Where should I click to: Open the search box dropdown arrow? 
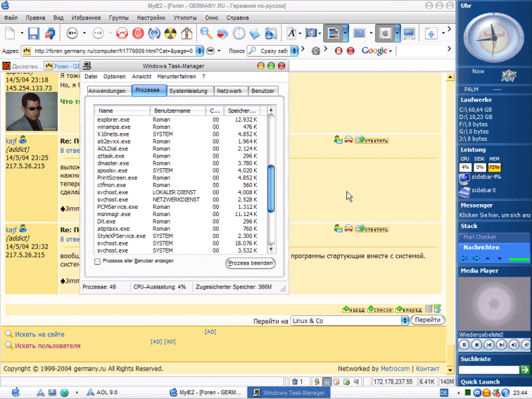click(x=294, y=51)
